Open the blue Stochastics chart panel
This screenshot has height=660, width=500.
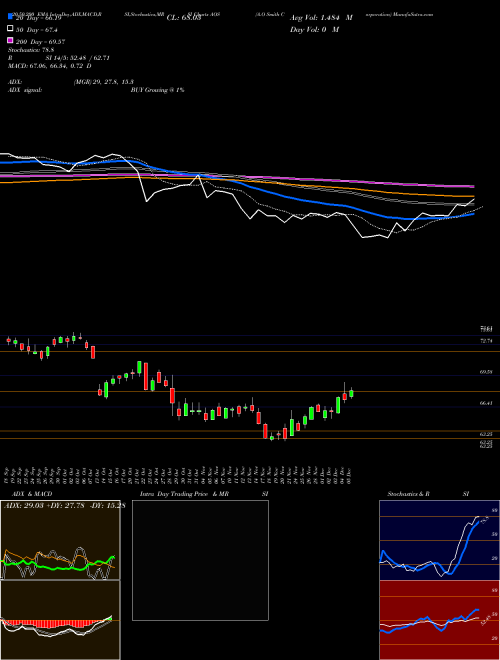pos(439,540)
